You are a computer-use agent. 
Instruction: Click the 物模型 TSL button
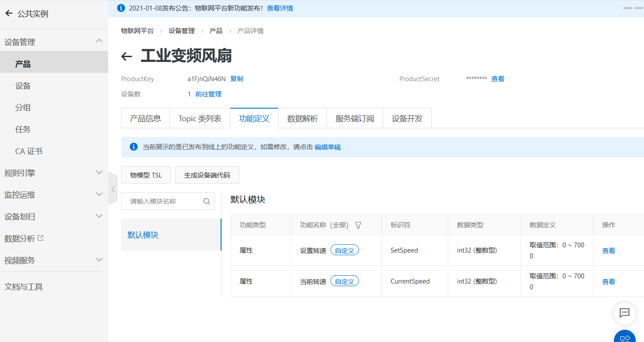coord(146,175)
